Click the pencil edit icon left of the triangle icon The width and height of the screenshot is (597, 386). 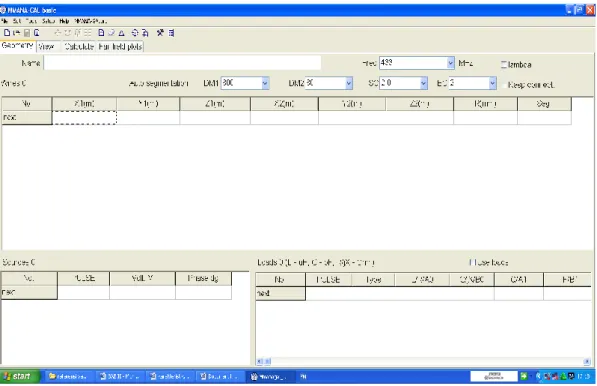click(111, 33)
